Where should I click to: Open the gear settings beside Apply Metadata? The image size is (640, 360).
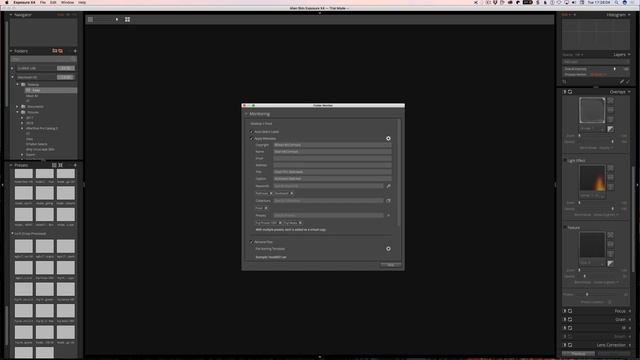[388, 138]
